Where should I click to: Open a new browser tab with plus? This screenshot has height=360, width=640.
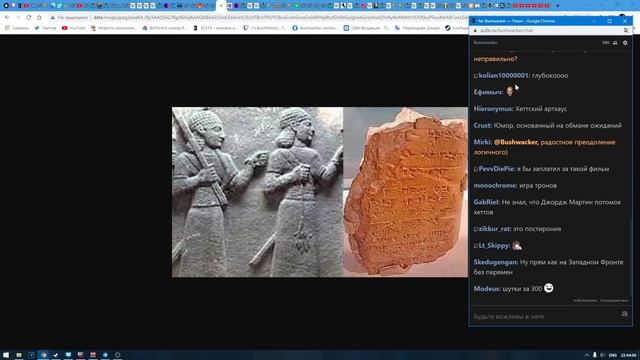click(x=558, y=6)
